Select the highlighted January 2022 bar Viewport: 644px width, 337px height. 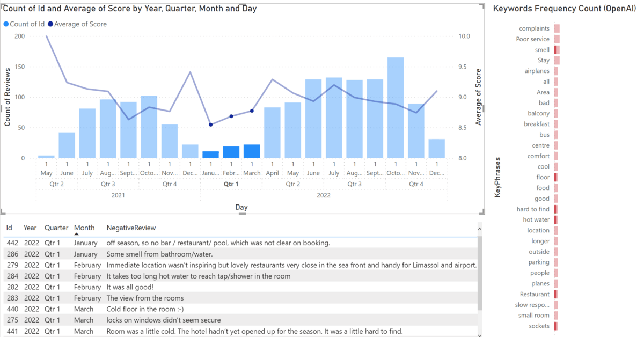pyautogui.click(x=210, y=155)
